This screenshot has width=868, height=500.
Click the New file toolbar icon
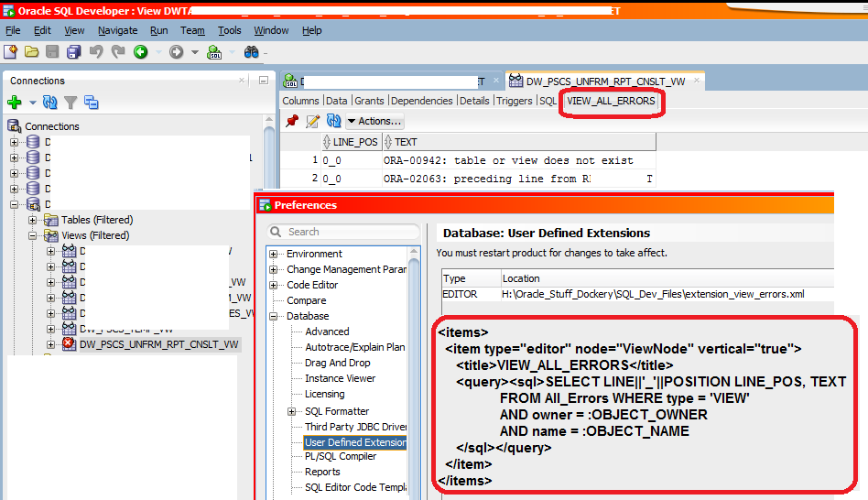10,52
